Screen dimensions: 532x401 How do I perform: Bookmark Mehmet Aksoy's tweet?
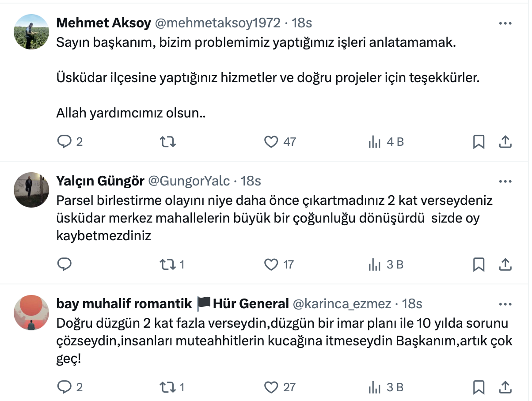(x=479, y=142)
